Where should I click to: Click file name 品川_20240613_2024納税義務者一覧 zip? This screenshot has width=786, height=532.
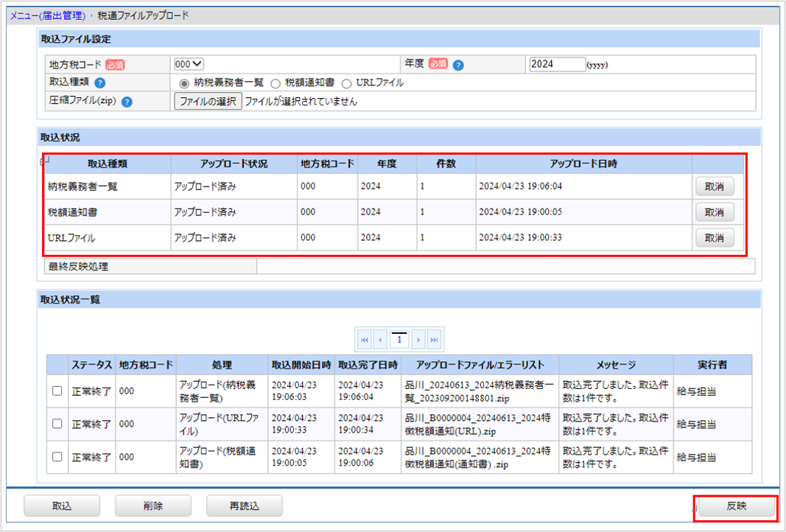tap(480, 391)
